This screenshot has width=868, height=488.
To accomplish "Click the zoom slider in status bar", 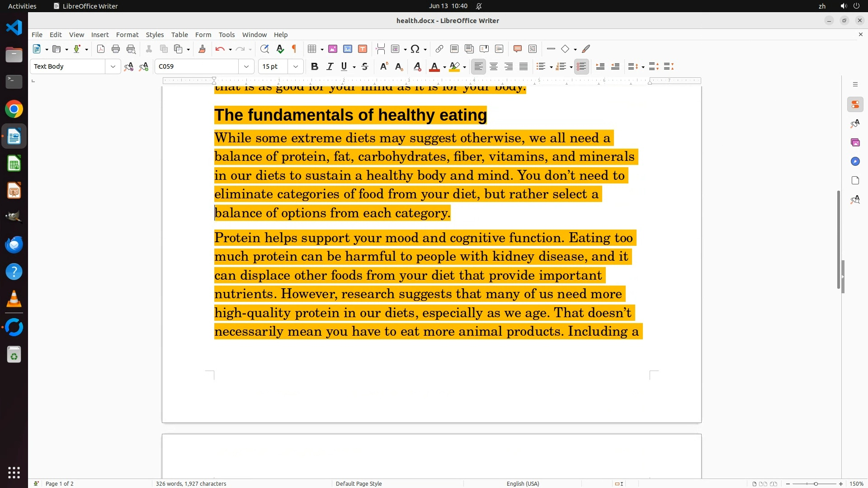I will coord(815,483).
